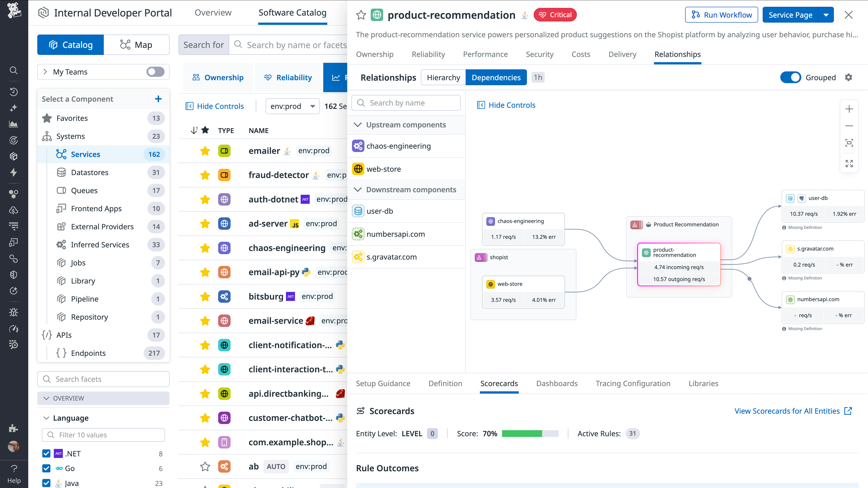868x488 pixels.
Task: Click the Run Workflow button
Action: coord(722,15)
